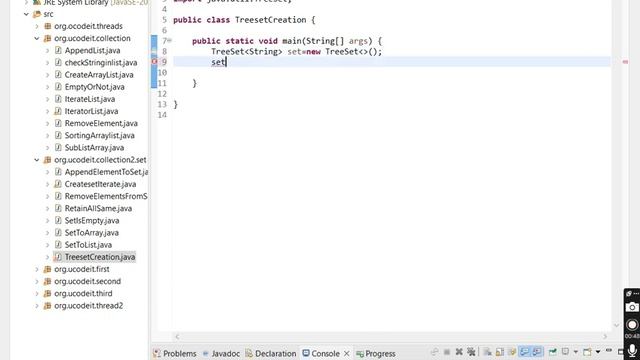Image resolution: width=640 pixels, height=360 pixels.
Task: Click Terminate square in Console toolbar
Action: 447,352
